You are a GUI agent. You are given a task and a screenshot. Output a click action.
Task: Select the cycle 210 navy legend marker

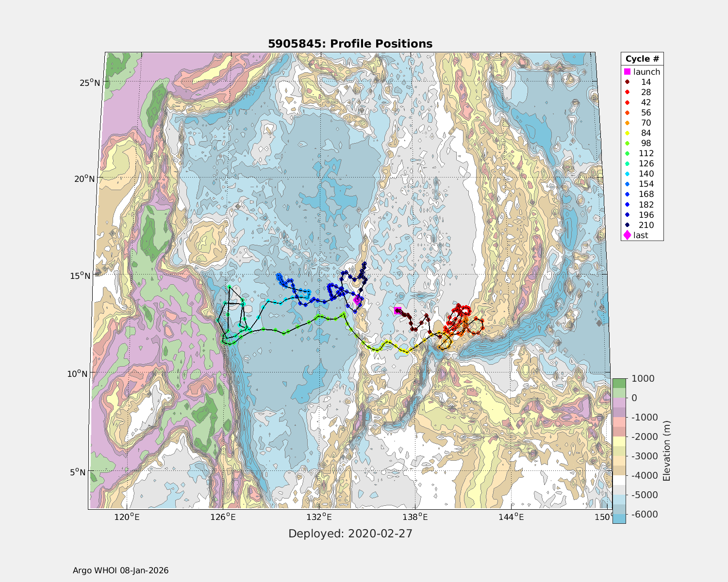click(x=627, y=225)
